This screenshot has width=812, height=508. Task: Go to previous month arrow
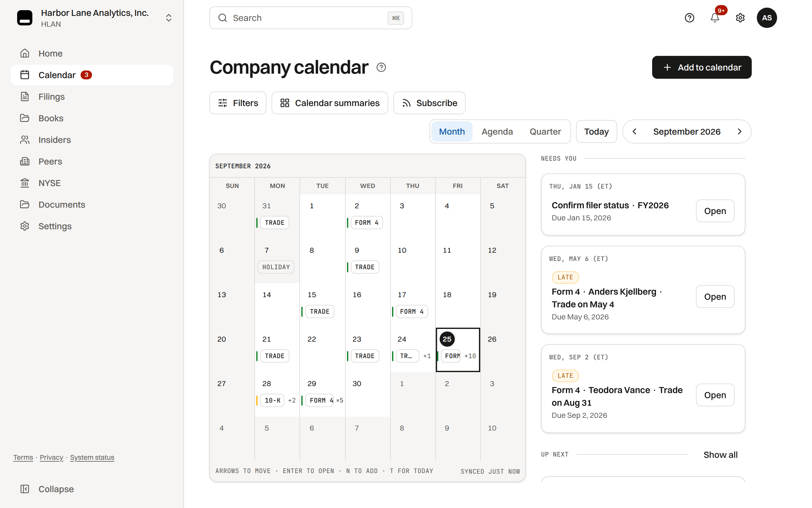[634, 131]
